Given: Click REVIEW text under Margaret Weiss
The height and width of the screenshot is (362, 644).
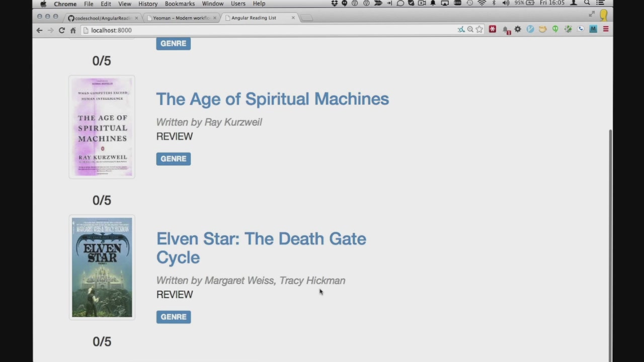Looking at the screenshot, I should tap(175, 295).
